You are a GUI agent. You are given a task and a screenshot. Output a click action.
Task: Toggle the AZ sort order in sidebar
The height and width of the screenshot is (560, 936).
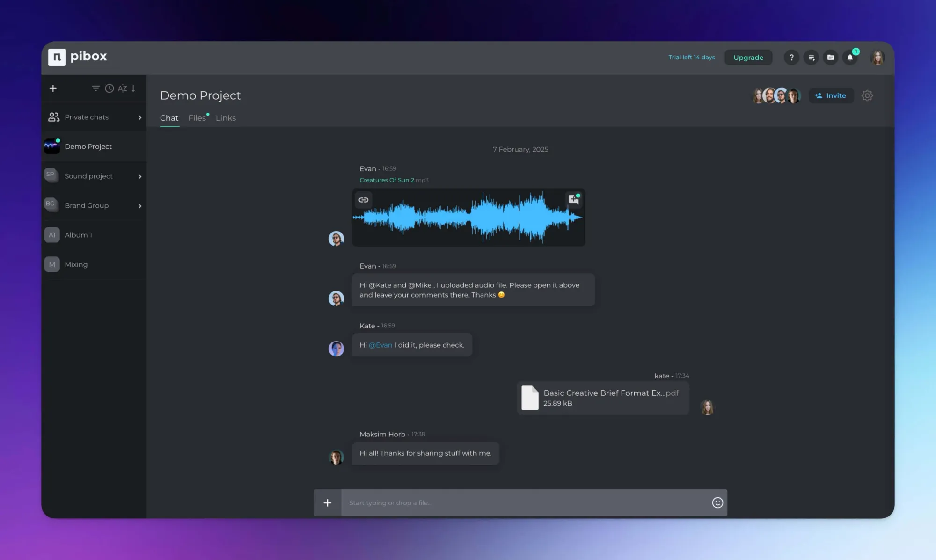point(123,89)
